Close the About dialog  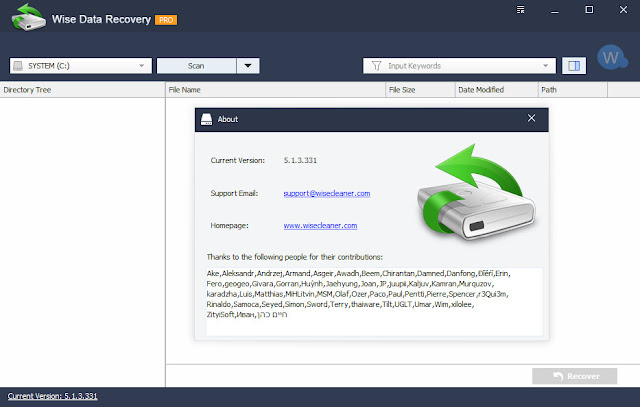(x=531, y=118)
